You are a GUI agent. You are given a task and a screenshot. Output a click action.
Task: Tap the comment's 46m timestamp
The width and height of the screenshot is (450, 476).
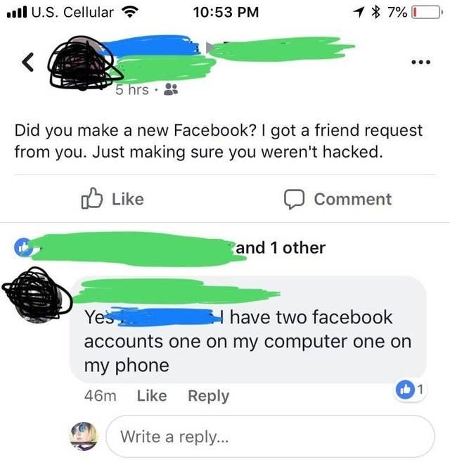101,396
